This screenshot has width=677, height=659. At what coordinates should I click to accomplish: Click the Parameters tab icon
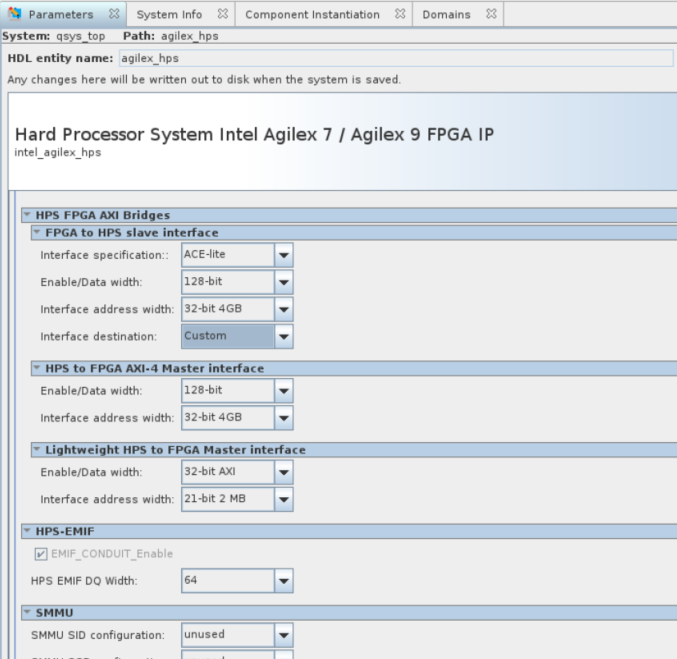point(14,15)
